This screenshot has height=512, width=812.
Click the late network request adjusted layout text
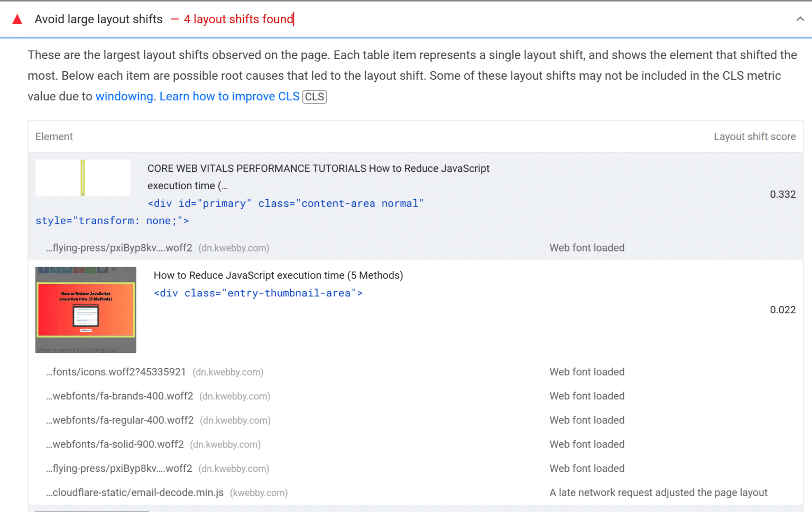[659, 493]
